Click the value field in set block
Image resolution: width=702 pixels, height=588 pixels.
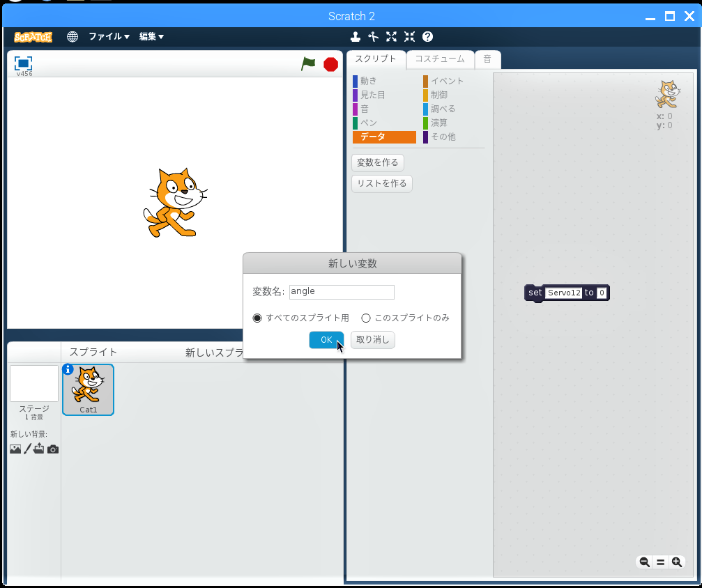pyautogui.click(x=602, y=293)
